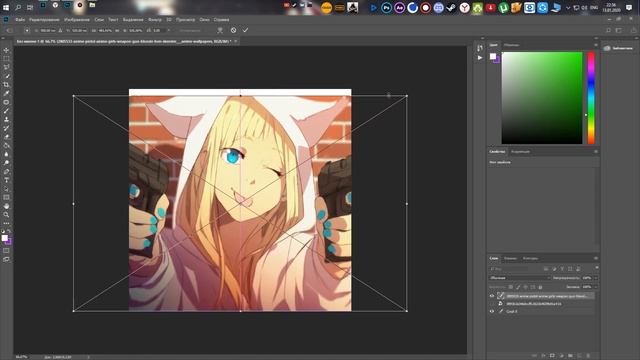Screen dimensions: 640x360
Task: Click the Quick Mask mode icon
Action: [x=6, y=250]
